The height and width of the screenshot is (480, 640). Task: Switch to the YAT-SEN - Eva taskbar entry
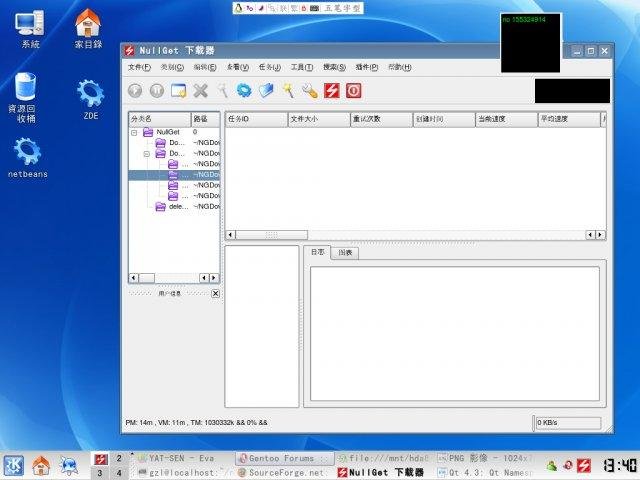[x=184, y=458]
